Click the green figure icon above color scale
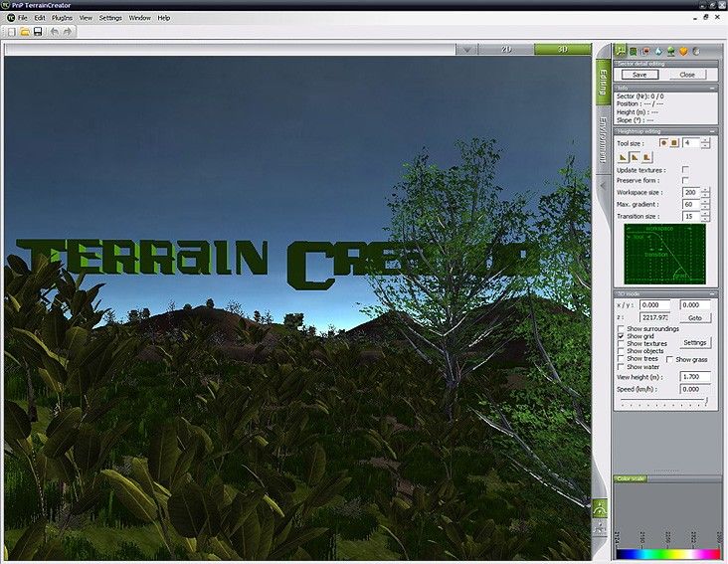The width and height of the screenshot is (728, 564). coord(601,508)
